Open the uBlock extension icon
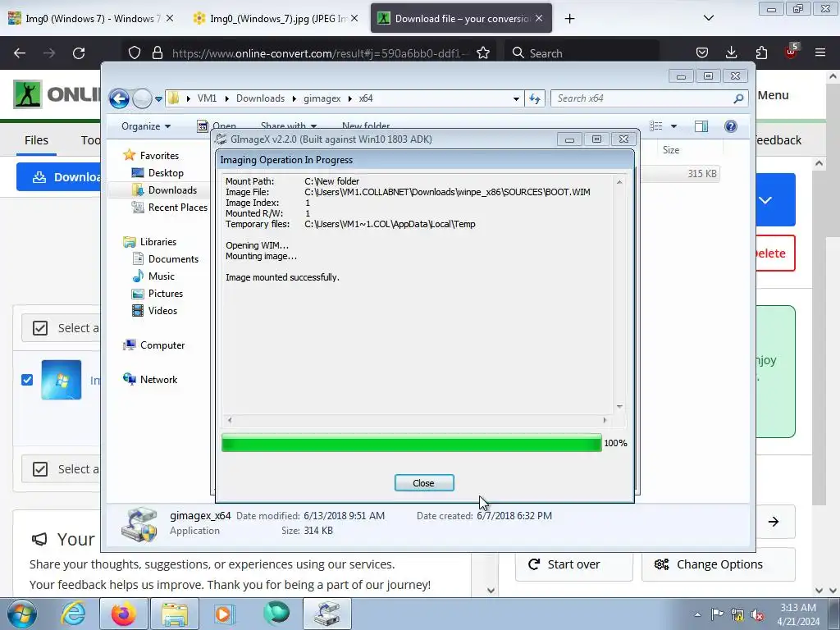The width and height of the screenshot is (840, 630). point(791,52)
